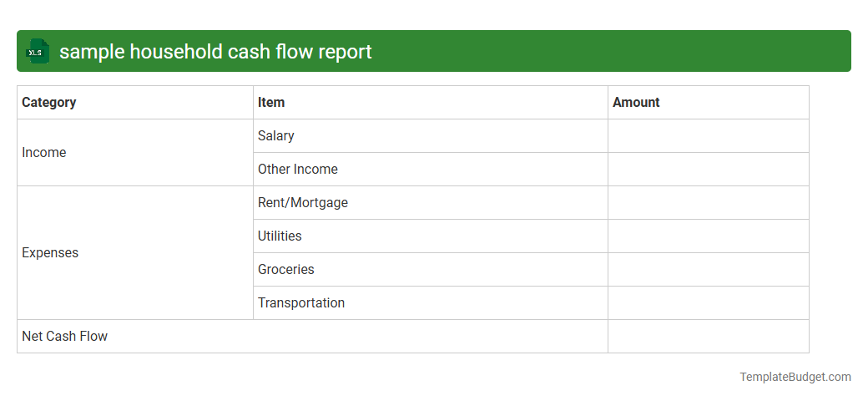Click the empty Amount cell for Transportation
Viewport: 868px width, 401px height.
coord(709,303)
